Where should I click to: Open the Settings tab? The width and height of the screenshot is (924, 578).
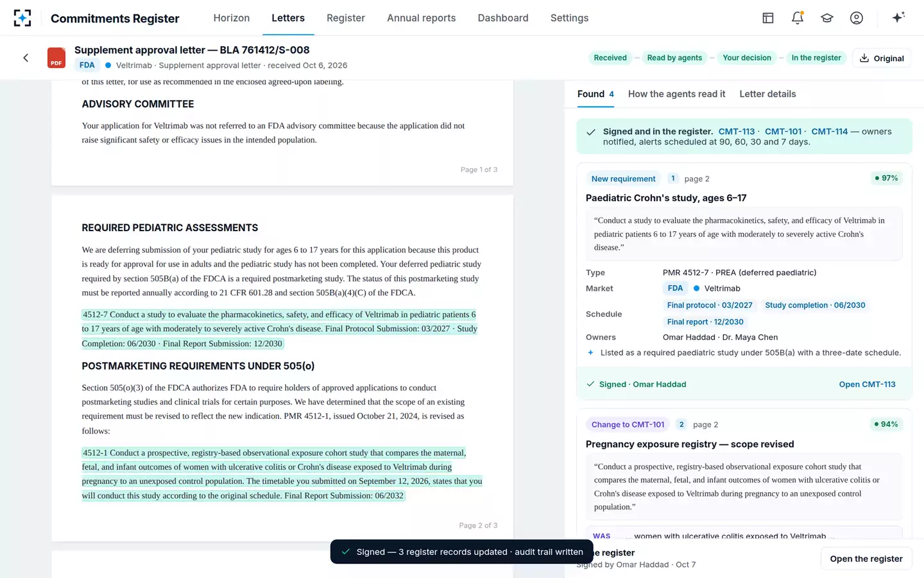(x=569, y=18)
